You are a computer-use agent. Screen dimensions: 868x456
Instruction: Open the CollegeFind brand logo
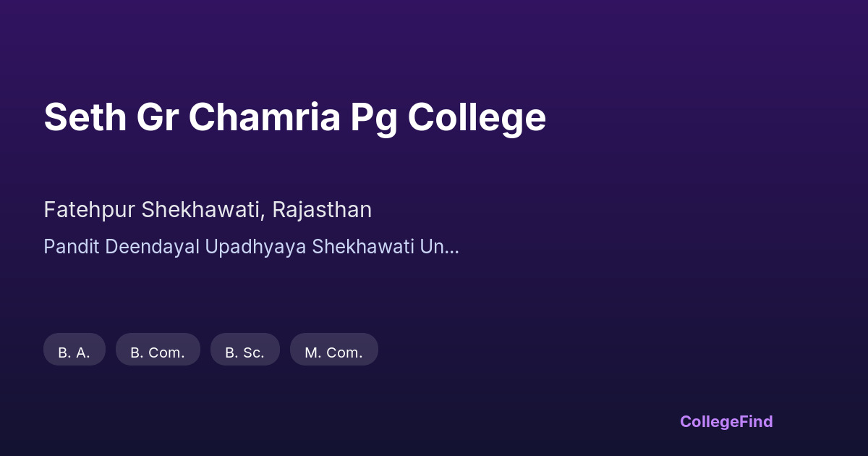coord(726,421)
